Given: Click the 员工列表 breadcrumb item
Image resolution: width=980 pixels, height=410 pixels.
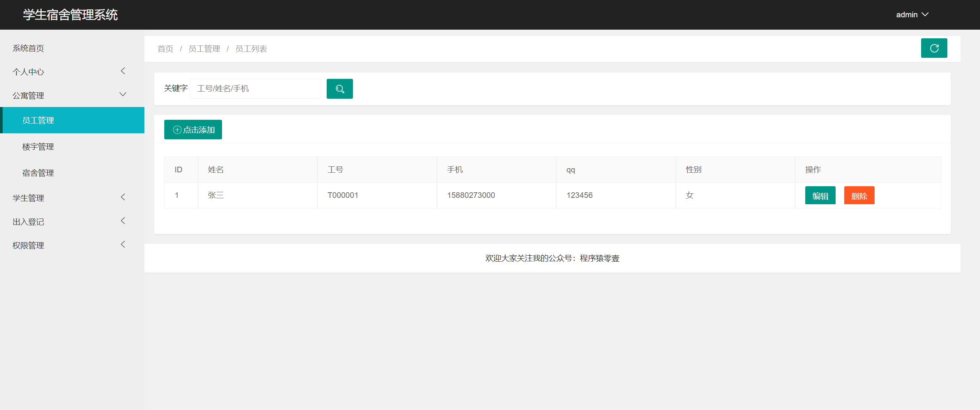Looking at the screenshot, I should [x=251, y=49].
